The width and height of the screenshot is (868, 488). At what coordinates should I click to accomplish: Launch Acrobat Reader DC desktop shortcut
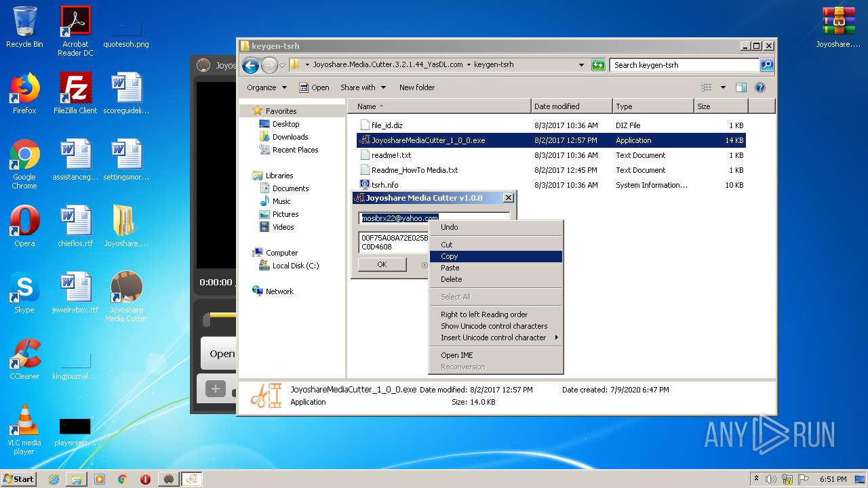click(75, 30)
